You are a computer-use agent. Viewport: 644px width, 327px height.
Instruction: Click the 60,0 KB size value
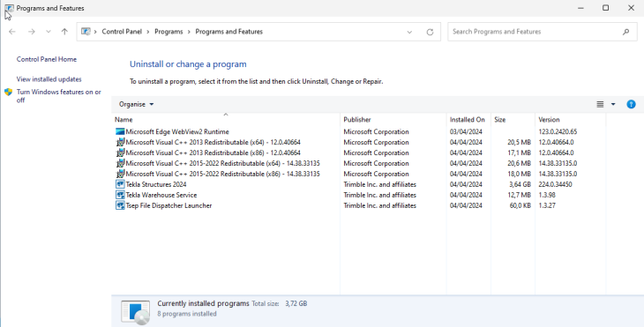coord(520,205)
